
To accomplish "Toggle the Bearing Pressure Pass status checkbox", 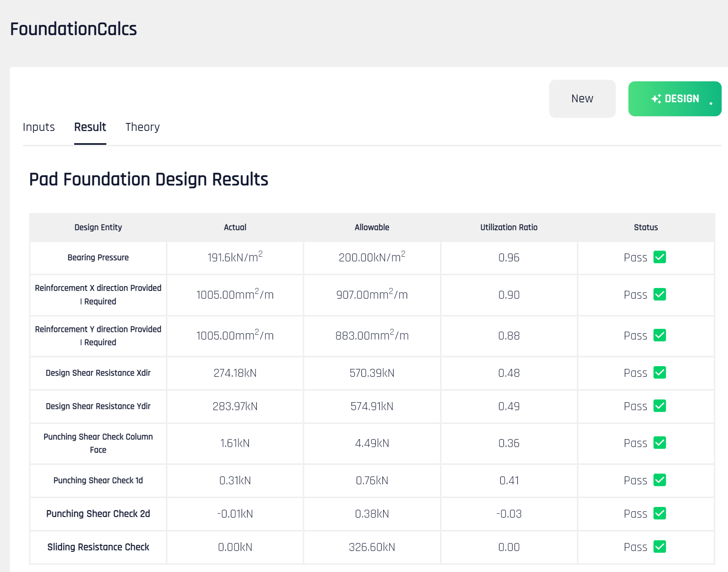I will 660,257.
